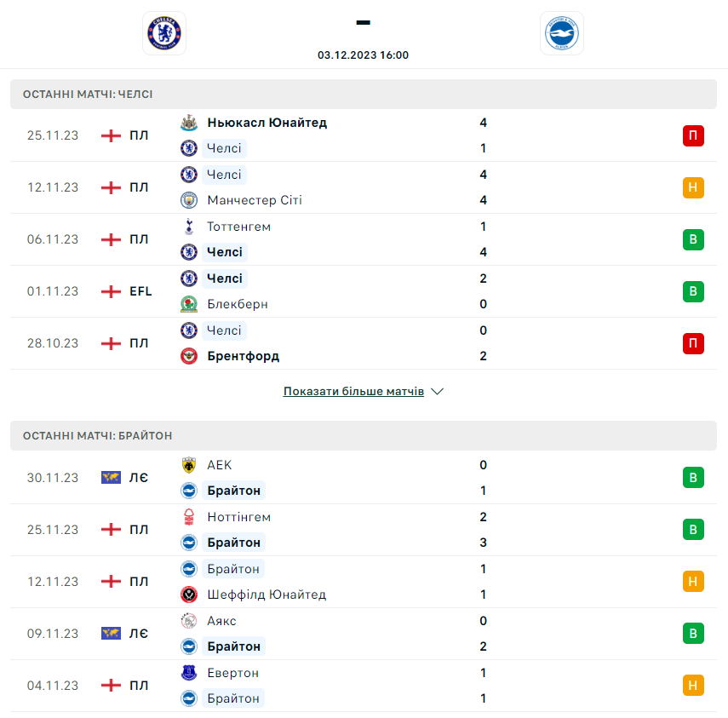This screenshot has height=718, width=728.
Task: Click the Nottingham Forest team logo
Action: (x=189, y=517)
